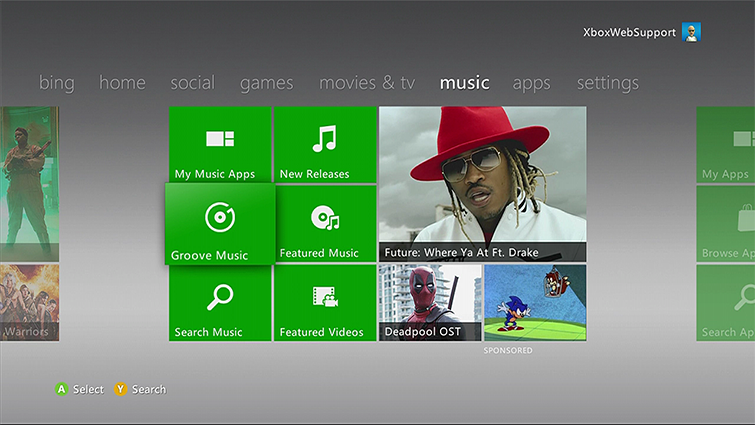Switch to the apps tab

(x=532, y=83)
